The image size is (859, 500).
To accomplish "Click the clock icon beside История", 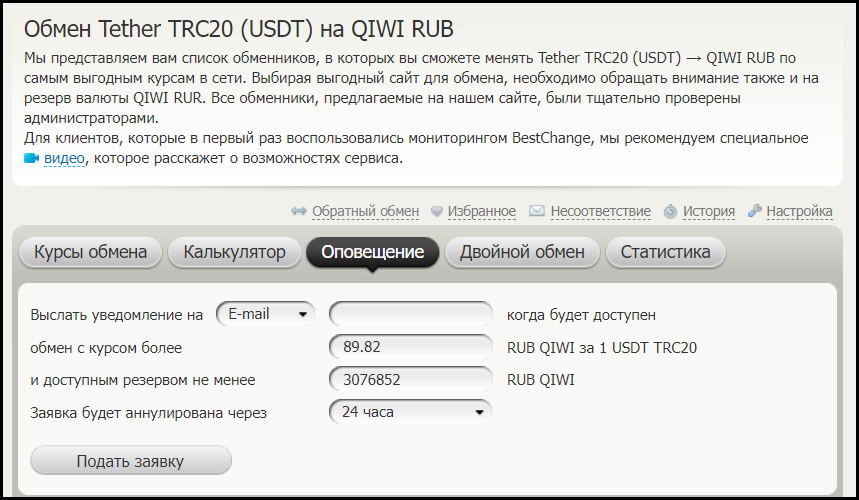I will click(x=670, y=211).
